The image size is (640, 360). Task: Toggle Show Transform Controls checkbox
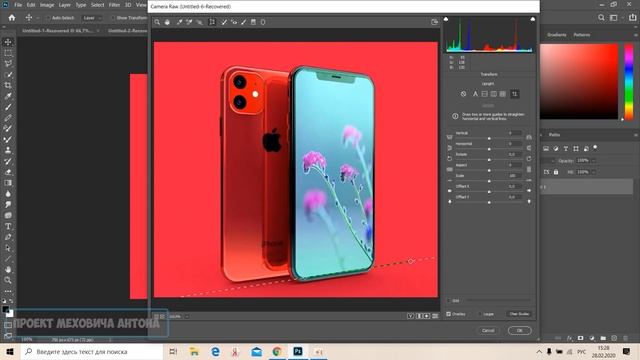click(113, 18)
